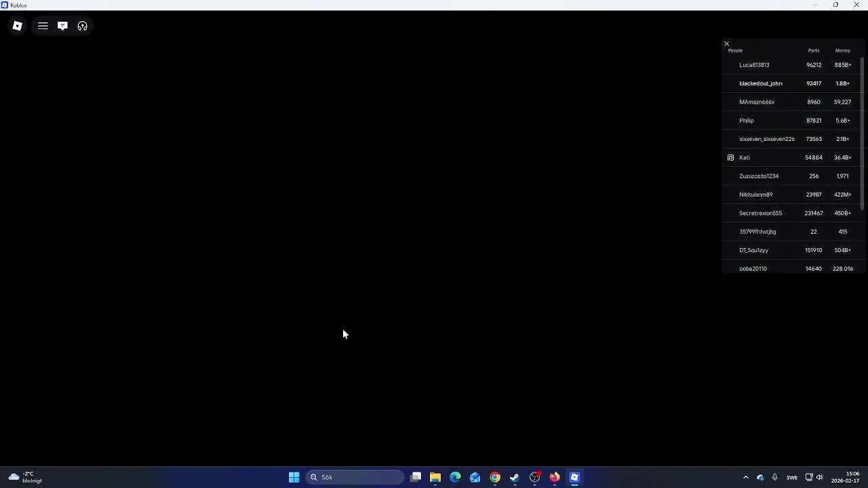Click Secretrexion555's parts value 231467

tap(814, 213)
